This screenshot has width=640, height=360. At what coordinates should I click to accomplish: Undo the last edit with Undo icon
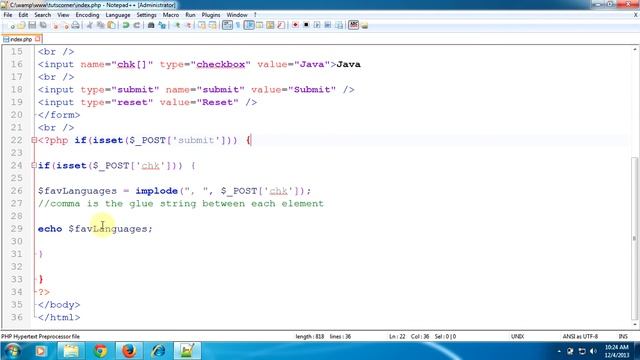tap(126, 25)
